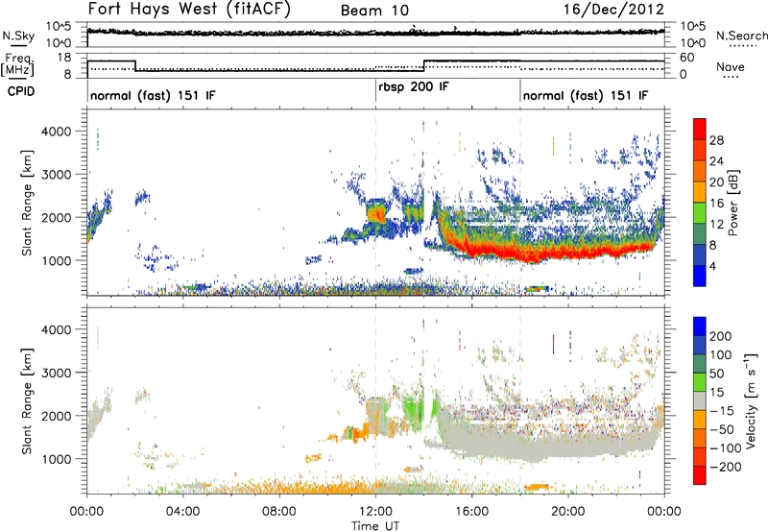Click the noise trace in the N.Sky panel
The height and width of the screenshot is (532, 768).
click(375, 33)
